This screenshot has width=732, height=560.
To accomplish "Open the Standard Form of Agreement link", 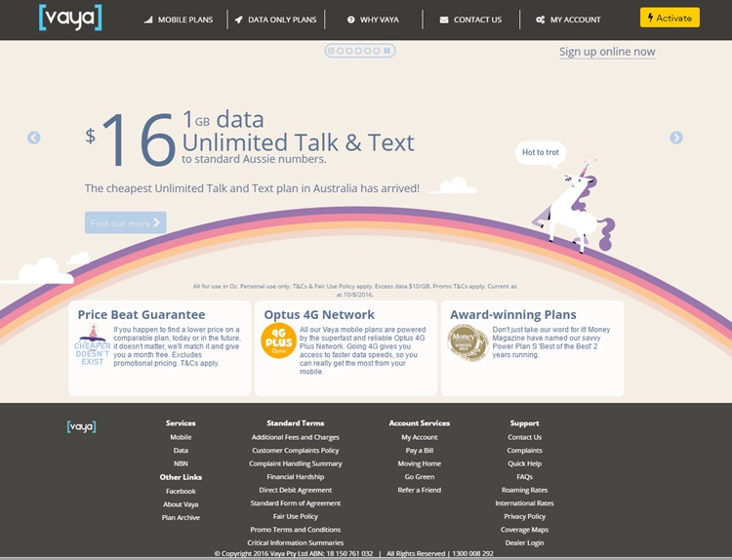I will point(296,503).
